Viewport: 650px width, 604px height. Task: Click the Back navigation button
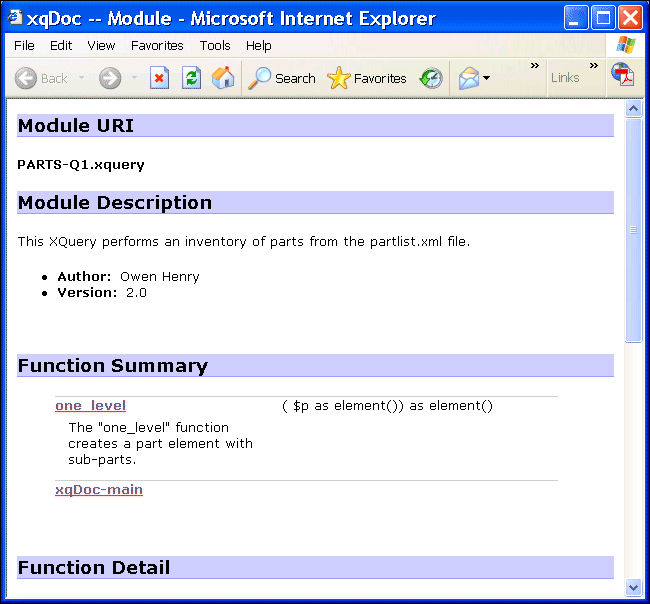click(x=41, y=78)
